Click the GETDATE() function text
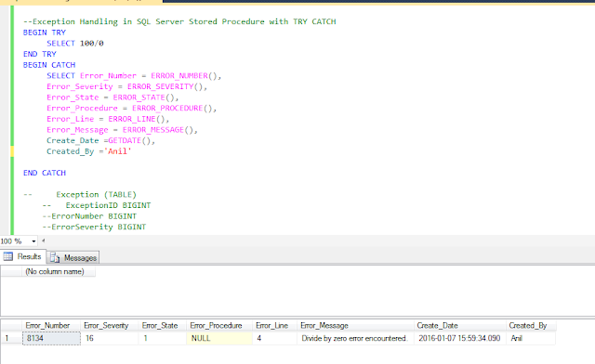The width and height of the screenshot is (595, 364). tap(129, 140)
